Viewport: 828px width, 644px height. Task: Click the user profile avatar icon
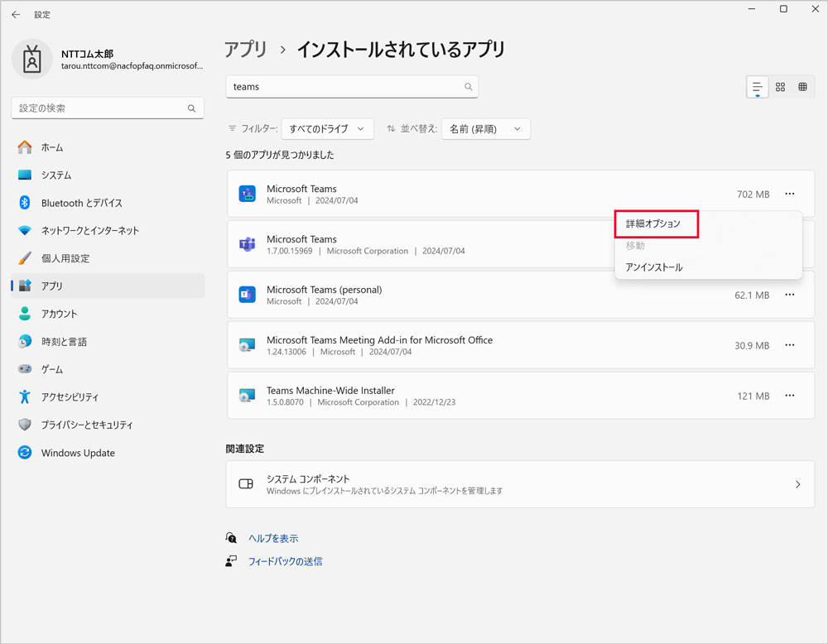pyautogui.click(x=32, y=59)
